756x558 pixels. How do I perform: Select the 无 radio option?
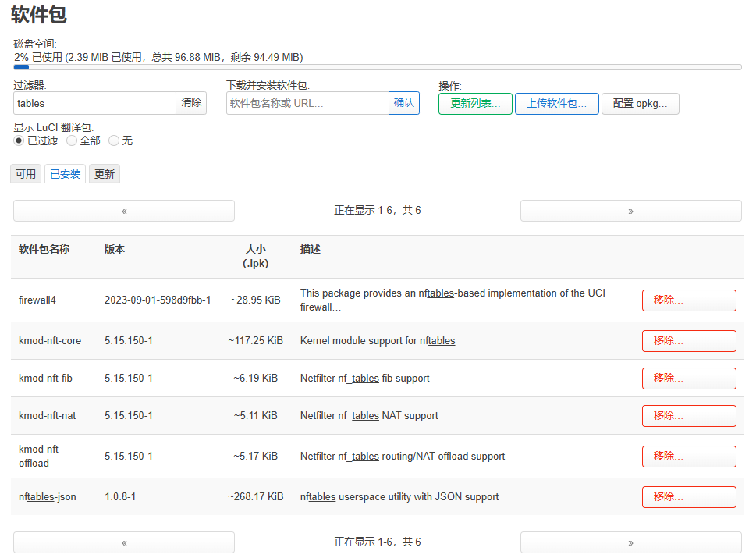[114, 140]
